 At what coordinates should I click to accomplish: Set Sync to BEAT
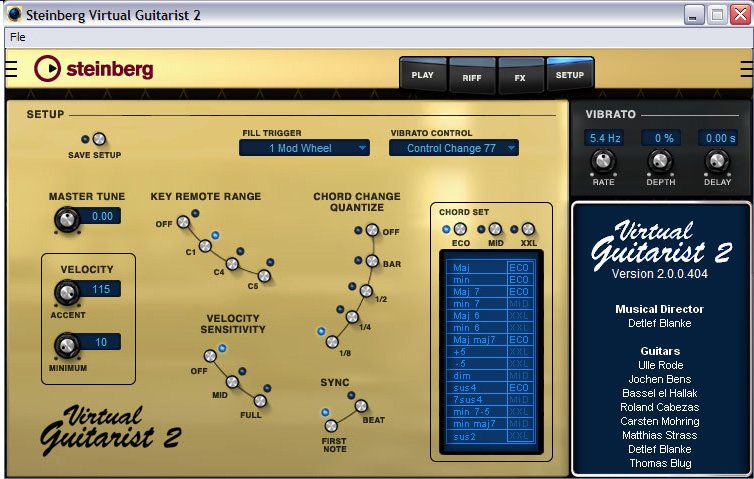point(361,406)
